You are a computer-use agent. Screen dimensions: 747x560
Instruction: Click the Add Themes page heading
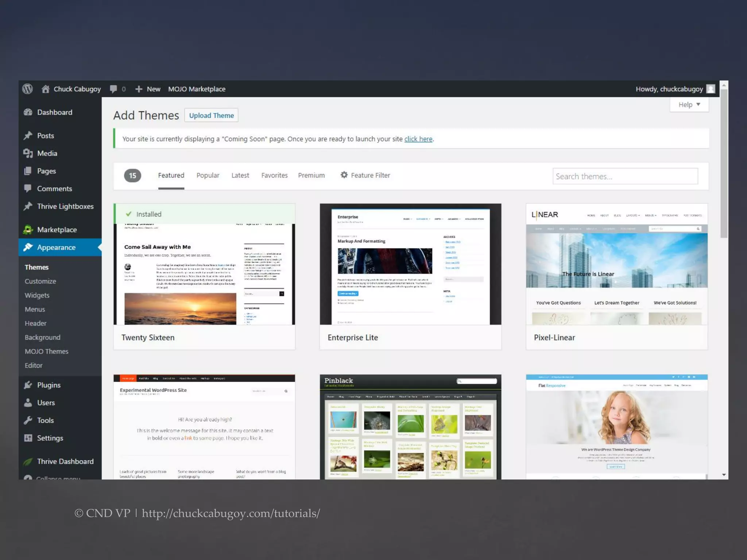pyautogui.click(x=146, y=115)
